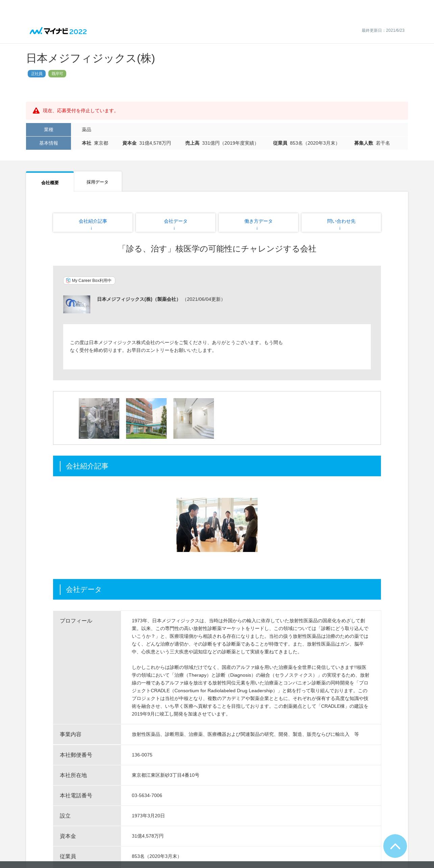Image resolution: width=434 pixels, height=868 pixels.
Task: Click the 薬品 industry value
Action: coord(87,129)
